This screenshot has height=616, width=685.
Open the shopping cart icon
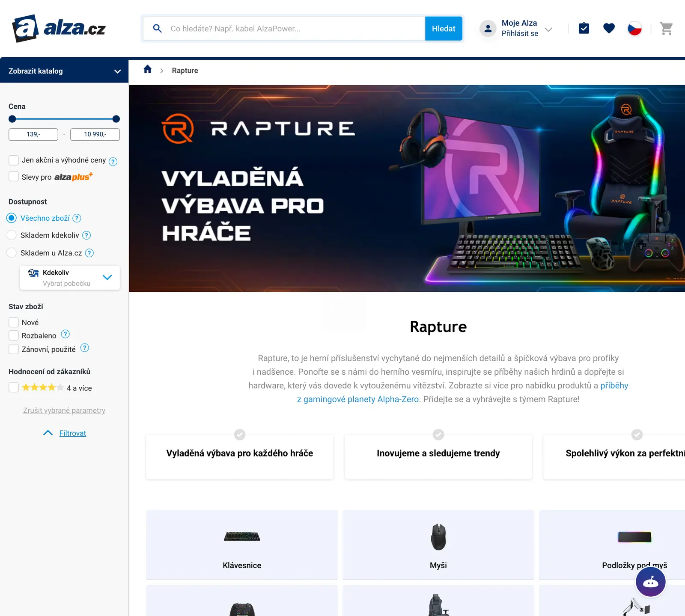point(666,29)
